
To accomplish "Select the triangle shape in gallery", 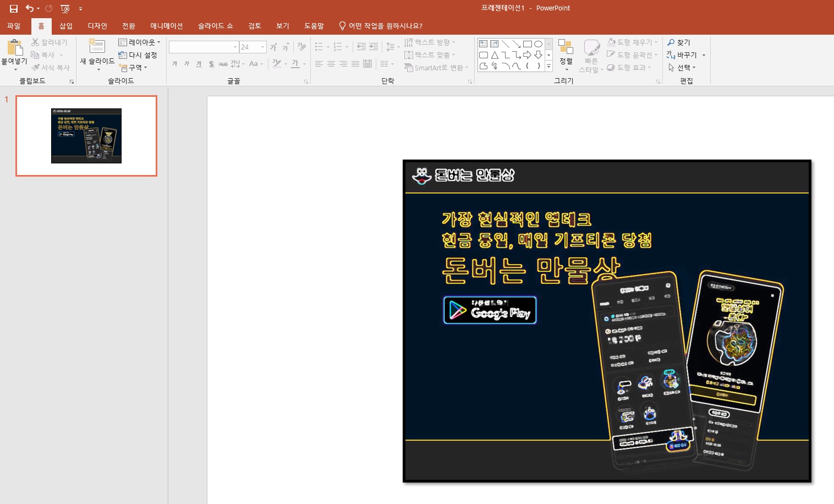I will coord(494,55).
